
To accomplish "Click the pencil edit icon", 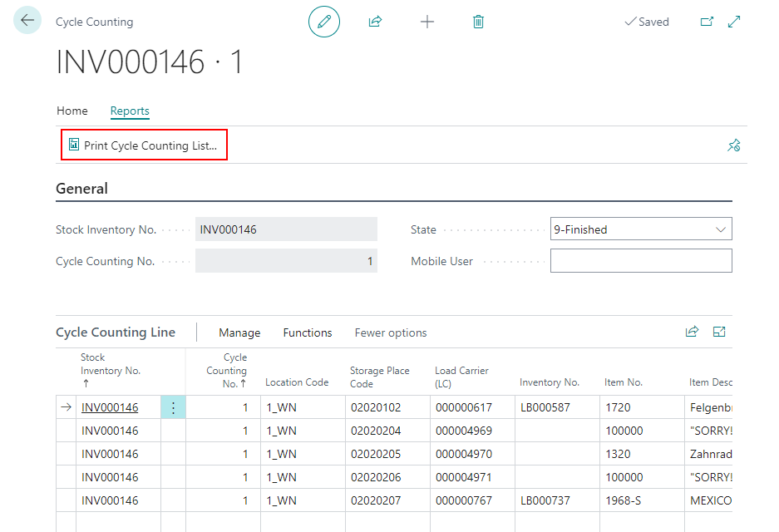I will pos(324,22).
